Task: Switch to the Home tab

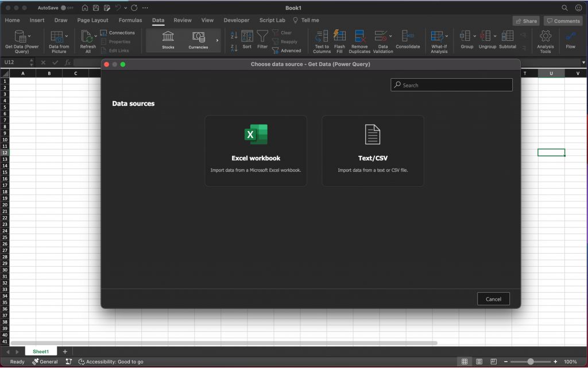Action: [13, 20]
